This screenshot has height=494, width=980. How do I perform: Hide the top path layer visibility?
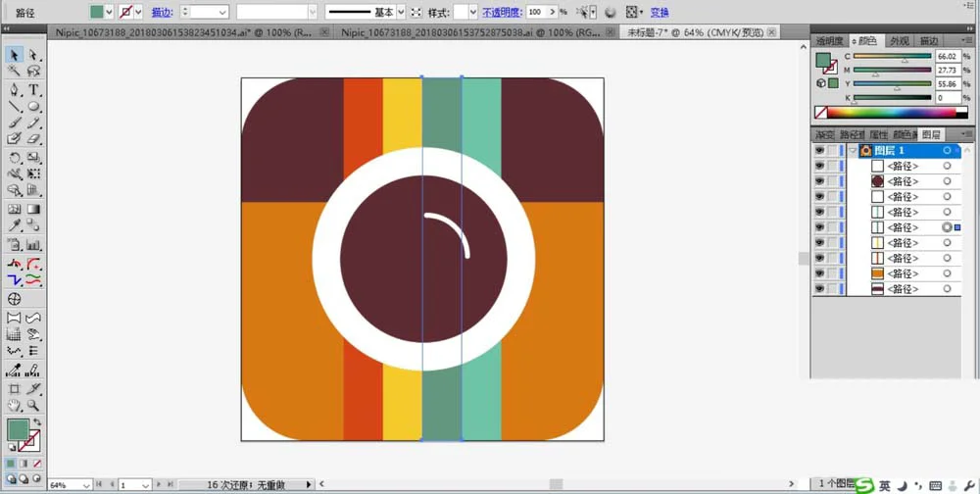click(x=819, y=166)
